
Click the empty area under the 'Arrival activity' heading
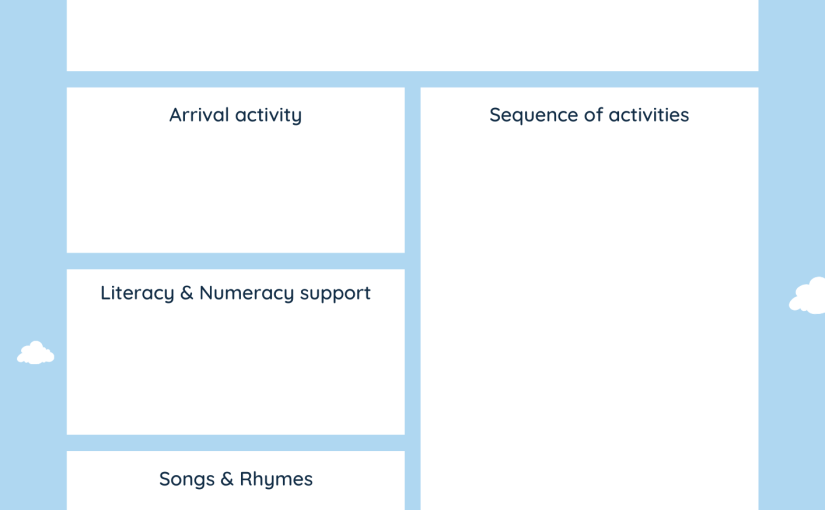pos(235,189)
